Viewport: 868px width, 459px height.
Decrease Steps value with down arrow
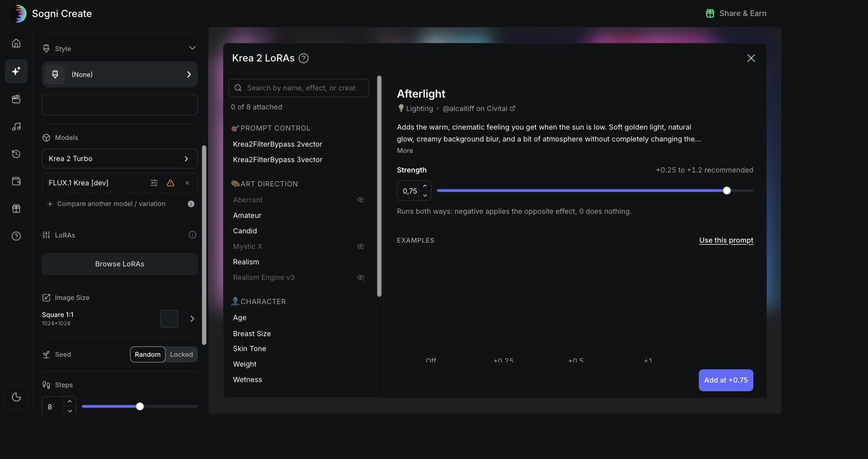[70, 411]
